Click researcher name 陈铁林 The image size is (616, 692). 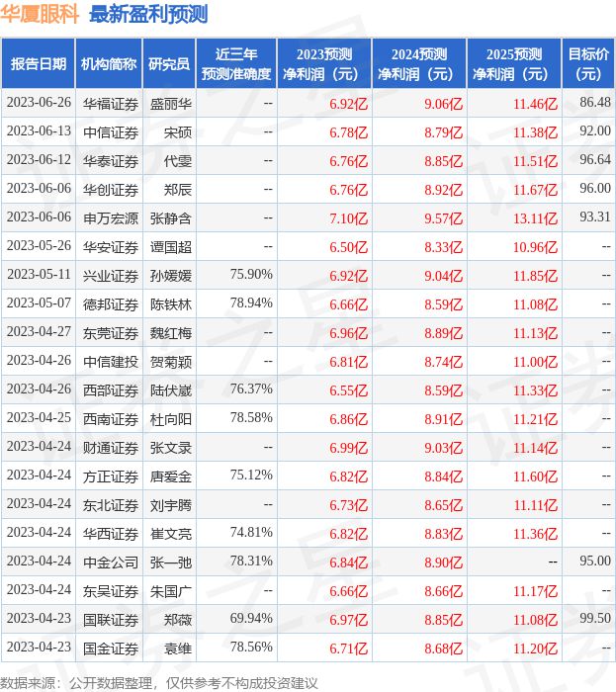coord(171,304)
